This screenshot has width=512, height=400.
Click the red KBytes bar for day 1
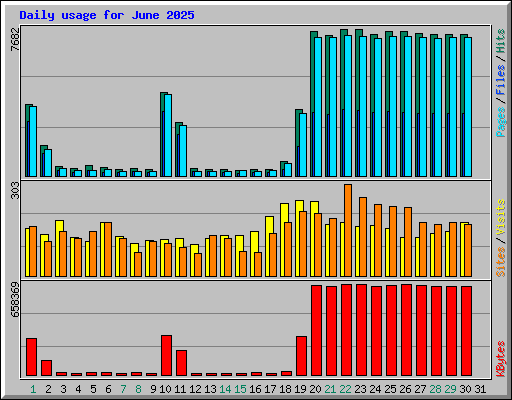tap(32, 357)
